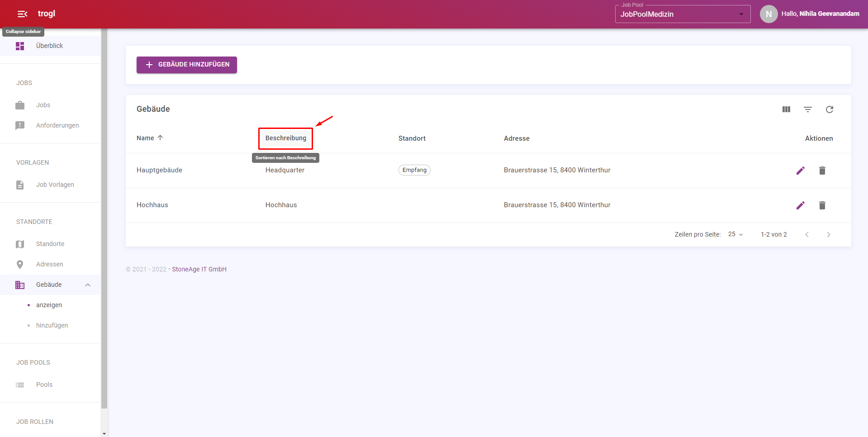Go to the previous table page

coord(807,235)
